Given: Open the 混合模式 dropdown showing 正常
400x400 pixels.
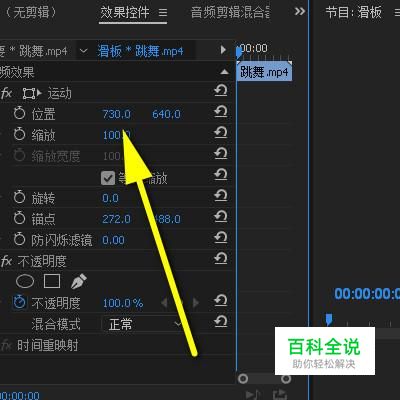Looking at the screenshot, I should [x=143, y=324].
